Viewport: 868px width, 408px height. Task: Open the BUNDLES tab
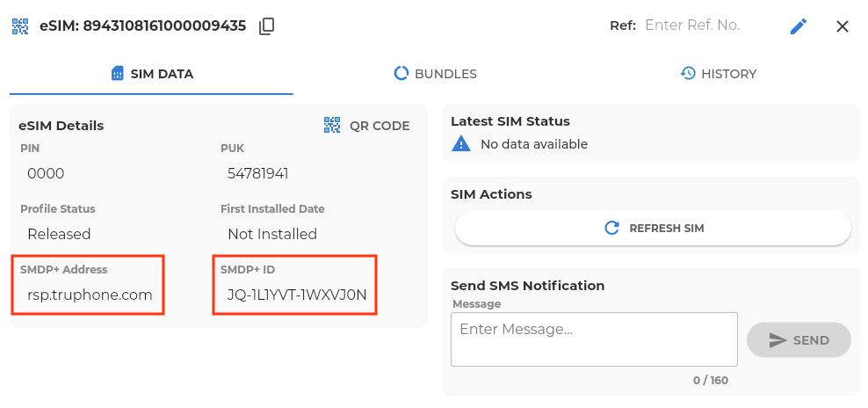435,74
